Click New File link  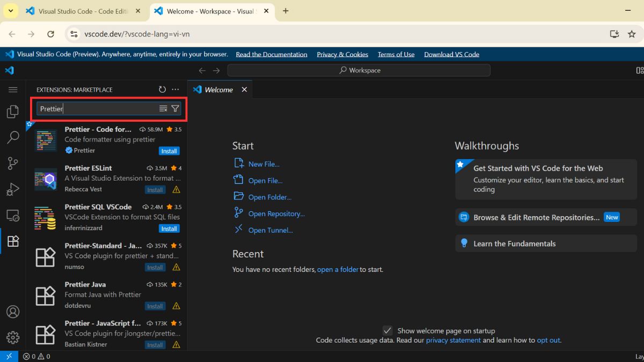point(264,164)
